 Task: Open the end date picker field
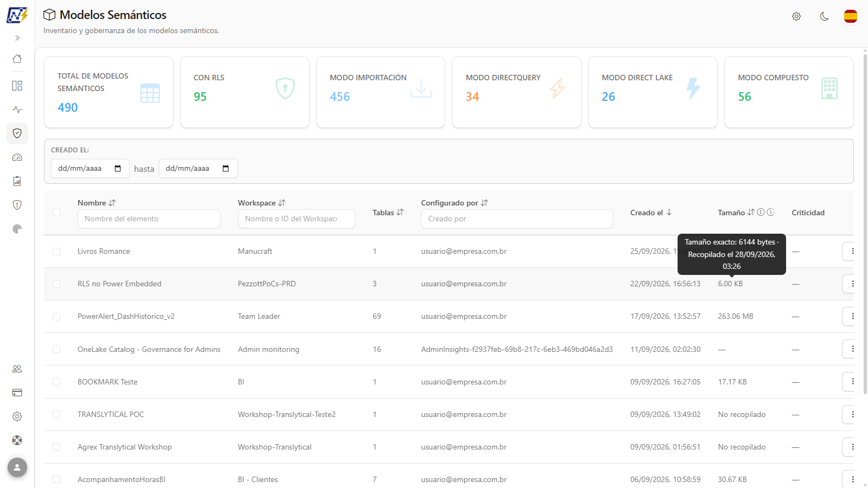pyautogui.click(x=198, y=169)
